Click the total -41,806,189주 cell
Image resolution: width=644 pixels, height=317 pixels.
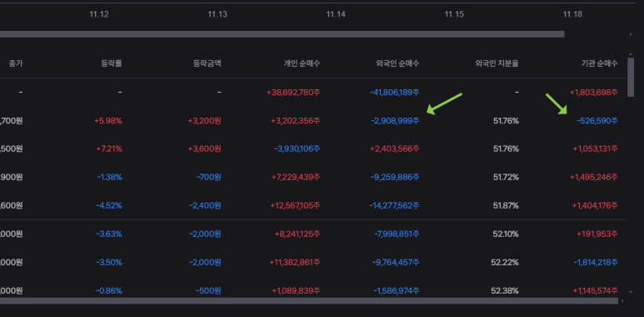point(395,92)
